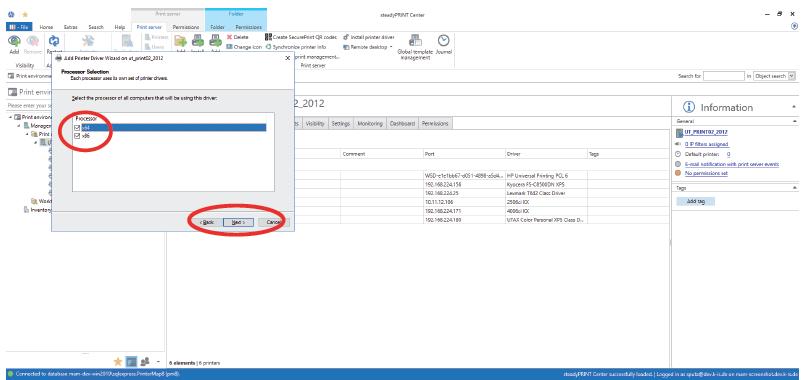The height and width of the screenshot is (380, 804).
Task: Switch to the Extras ribbon tab
Action: [x=71, y=27]
